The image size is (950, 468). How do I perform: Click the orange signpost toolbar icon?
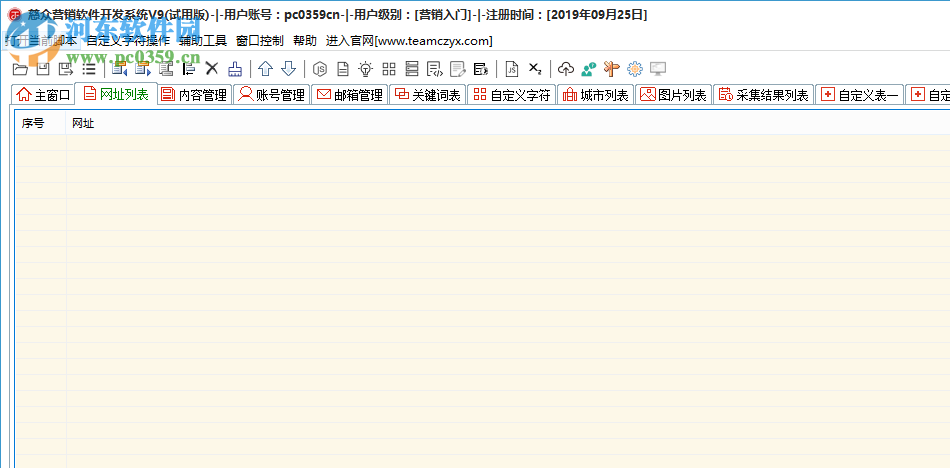pos(612,69)
